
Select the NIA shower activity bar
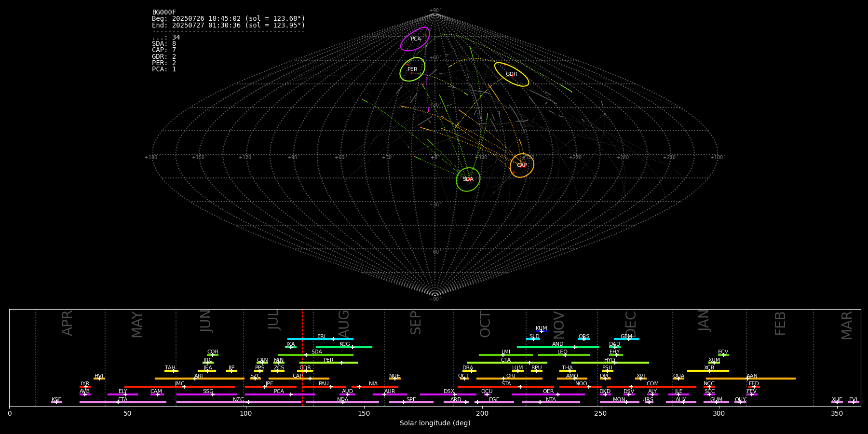click(375, 387)
